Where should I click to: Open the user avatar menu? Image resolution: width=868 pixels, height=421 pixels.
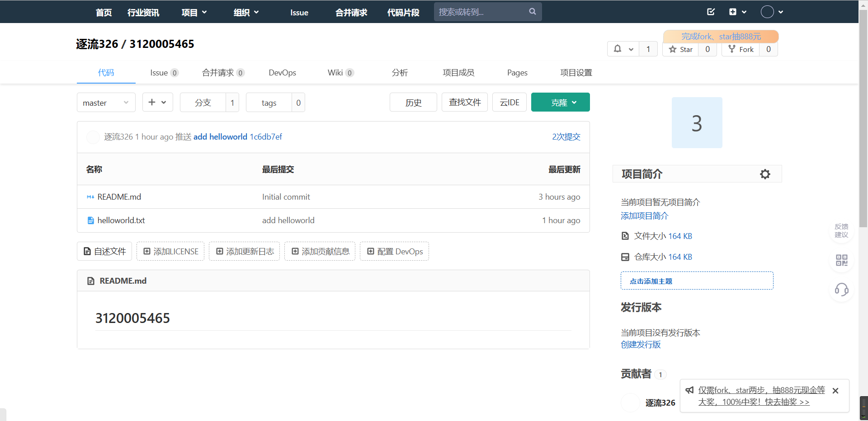(x=772, y=12)
